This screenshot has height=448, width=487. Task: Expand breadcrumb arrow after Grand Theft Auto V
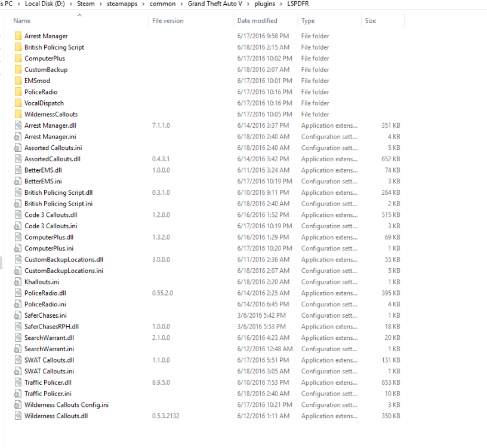[x=248, y=4]
